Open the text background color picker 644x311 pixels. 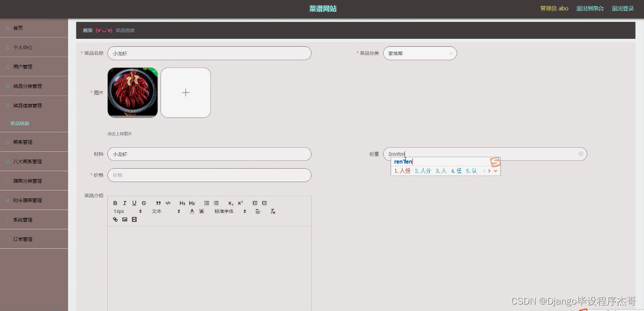(202, 211)
